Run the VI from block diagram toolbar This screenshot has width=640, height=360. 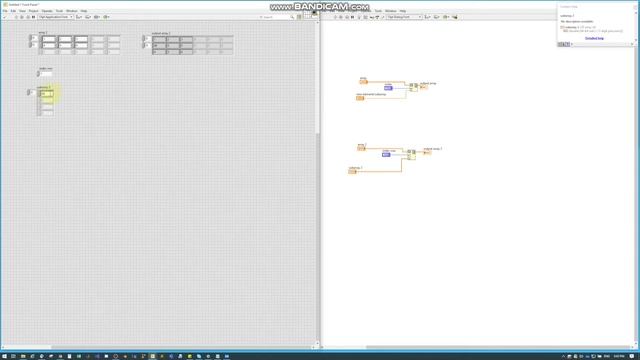point(335,17)
